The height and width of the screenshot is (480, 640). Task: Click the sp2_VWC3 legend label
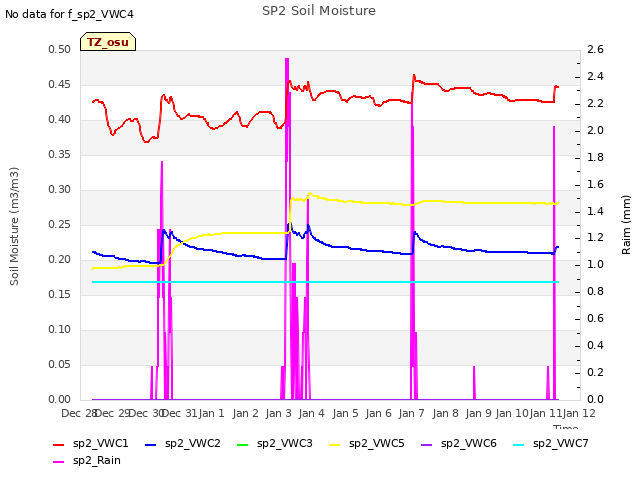[284, 443]
